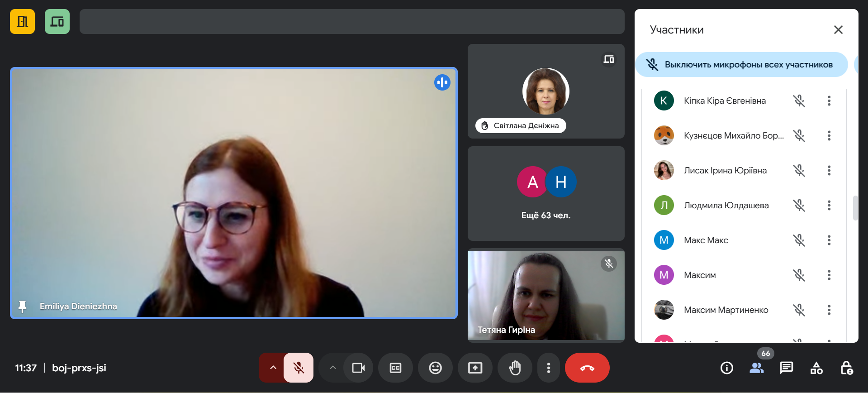Open more actions for Кіпка Кіра Євгенівна
The height and width of the screenshot is (393, 868).
(829, 101)
